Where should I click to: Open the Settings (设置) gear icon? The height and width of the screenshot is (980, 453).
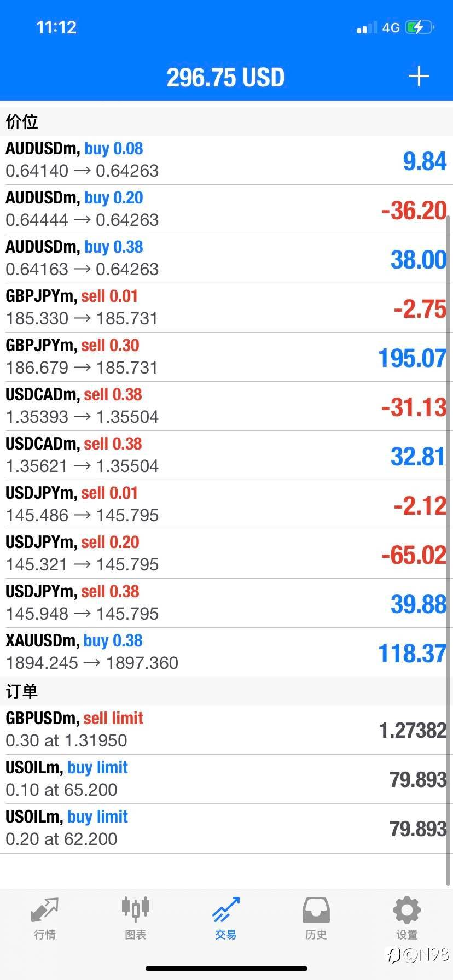406,911
